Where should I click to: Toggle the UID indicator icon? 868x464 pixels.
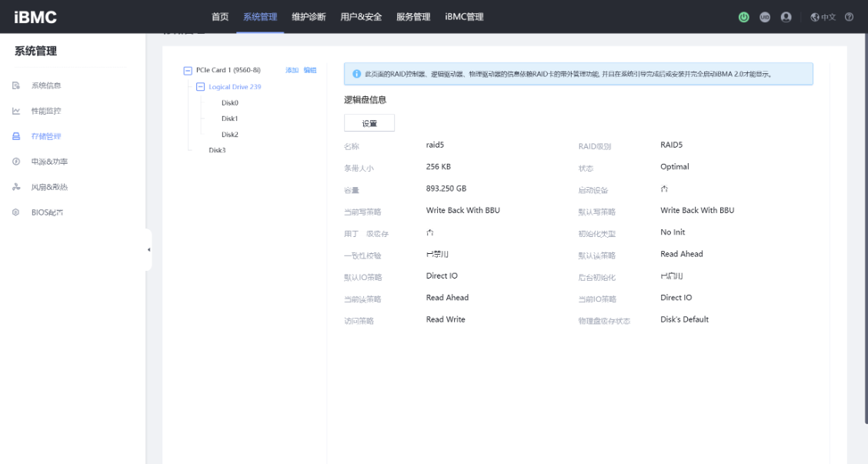(x=764, y=17)
